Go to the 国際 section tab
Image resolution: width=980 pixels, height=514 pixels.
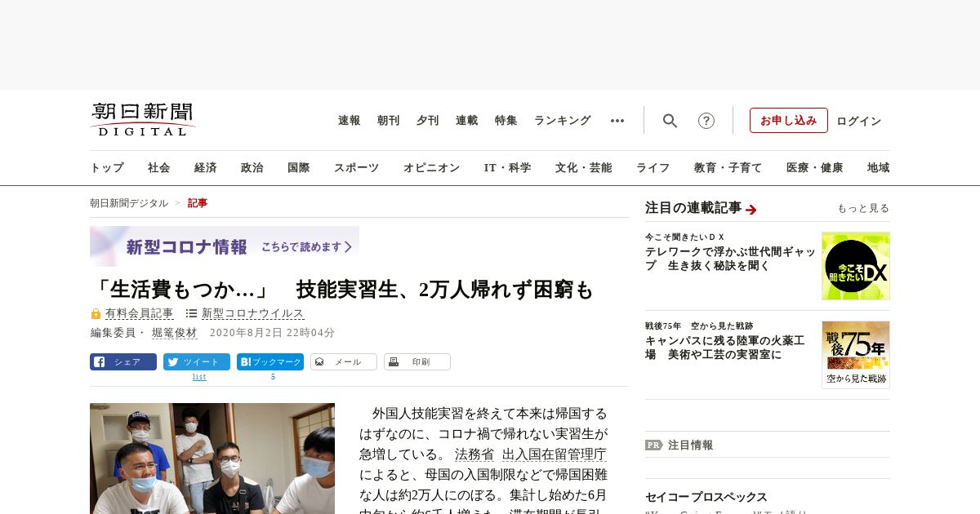299,168
